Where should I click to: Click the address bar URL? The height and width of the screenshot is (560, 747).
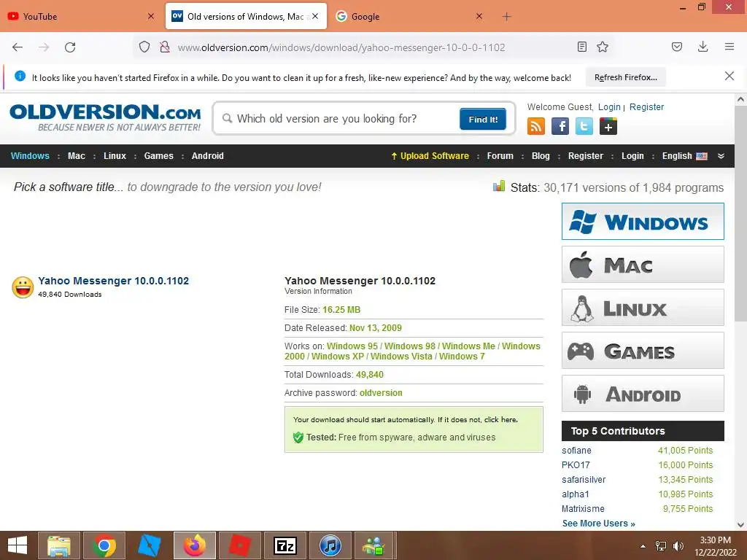pyautogui.click(x=341, y=47)
